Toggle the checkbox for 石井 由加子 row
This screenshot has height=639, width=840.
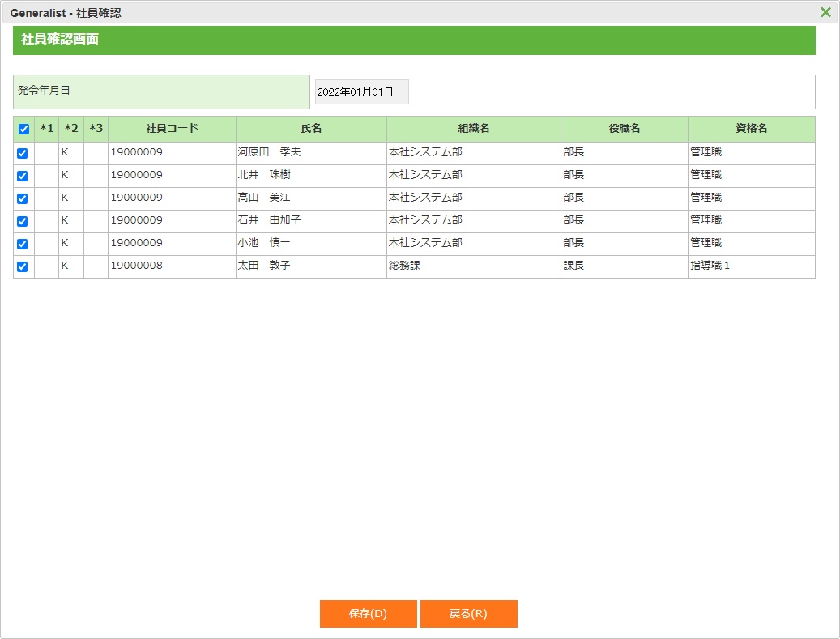(x=23, y=221)
